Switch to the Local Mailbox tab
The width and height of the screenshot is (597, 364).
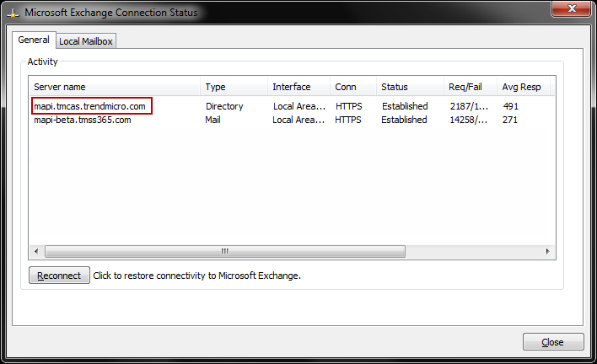click(86, 41)
